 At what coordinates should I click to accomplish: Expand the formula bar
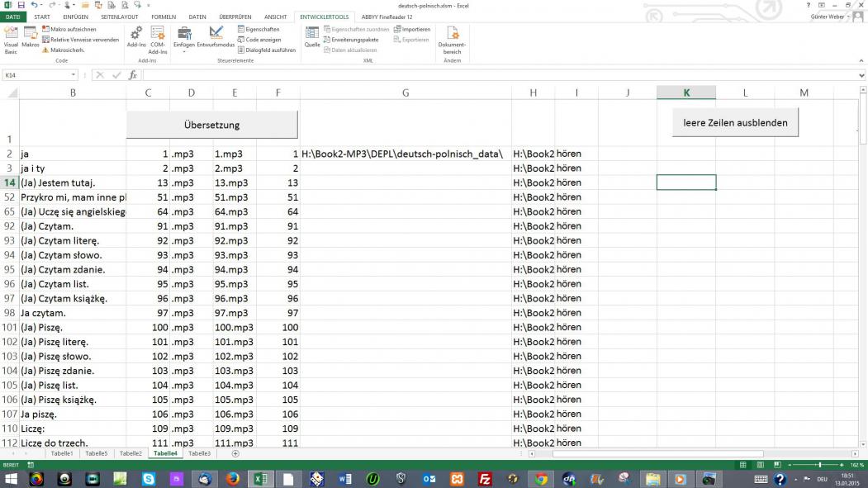(x=862, y=75)
